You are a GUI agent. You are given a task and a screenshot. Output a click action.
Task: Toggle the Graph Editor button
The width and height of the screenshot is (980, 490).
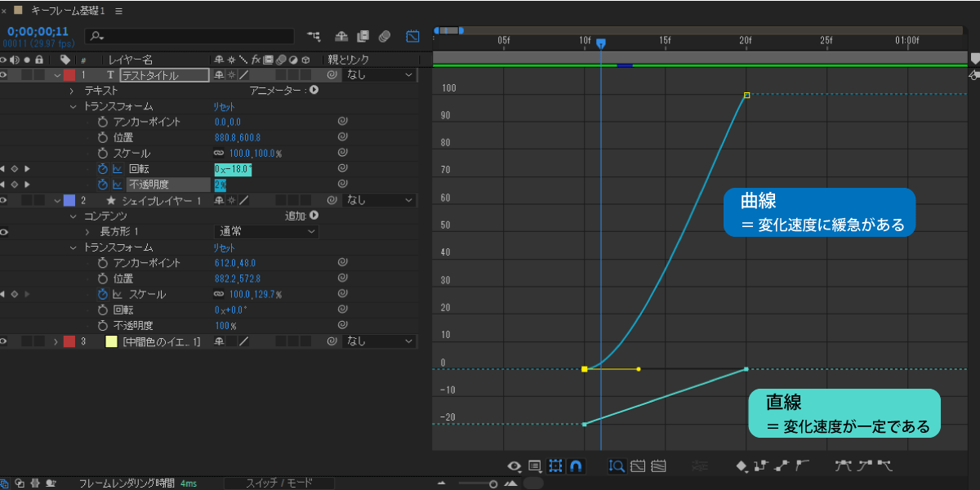pos(412,36)
